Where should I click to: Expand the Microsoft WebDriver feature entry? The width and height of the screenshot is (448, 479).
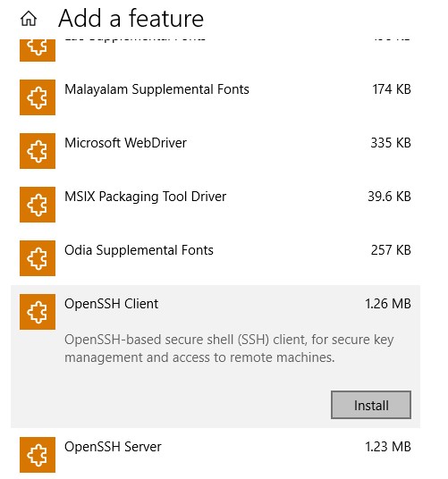pyautogui.click(x=216, y=151)
